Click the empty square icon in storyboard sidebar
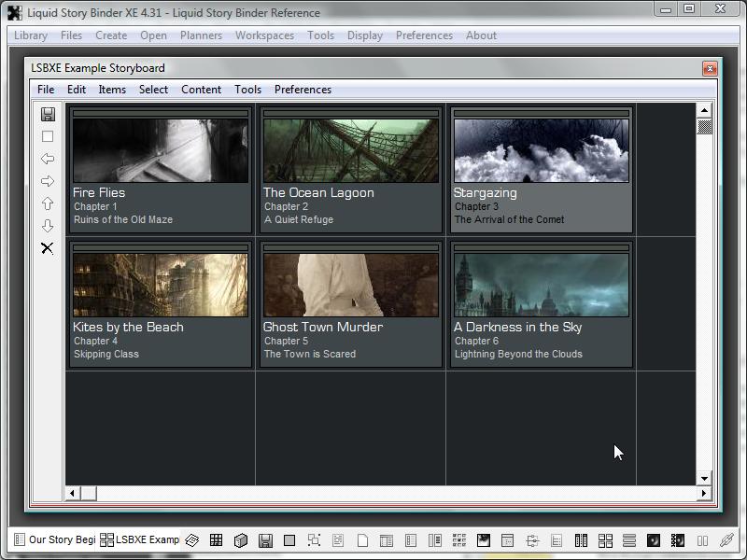Viewport: 747px width, 560px height. [48, 136]
